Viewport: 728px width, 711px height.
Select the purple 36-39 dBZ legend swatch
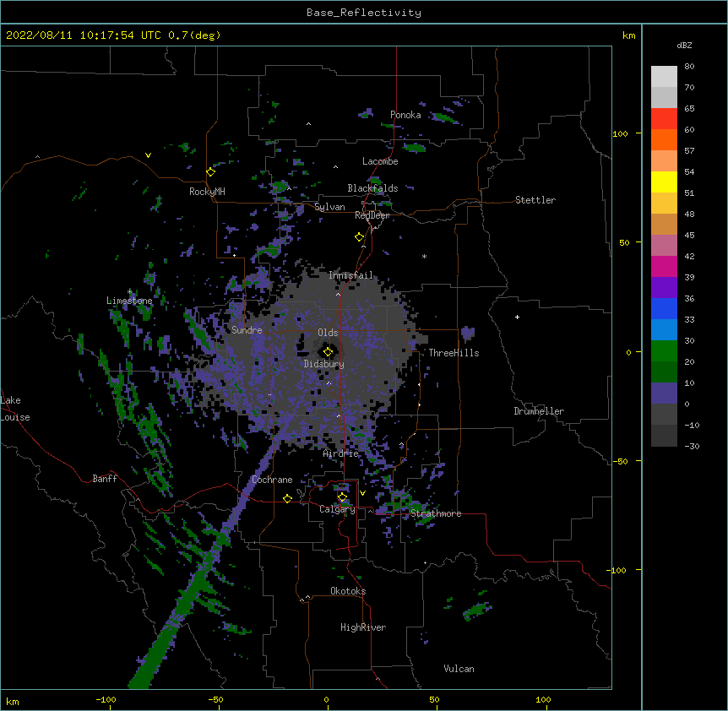pyautogui.click(x=664, y=288)
